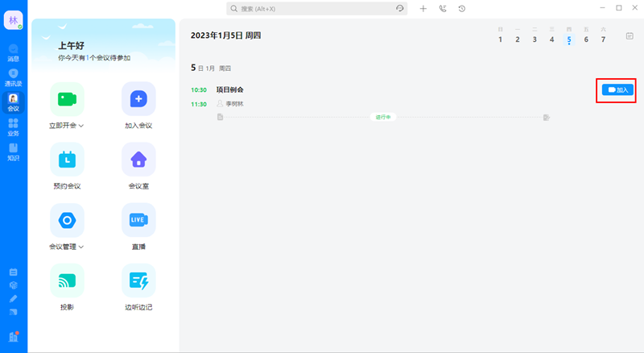
Task: Maximize the window
Action: point(619,8)
